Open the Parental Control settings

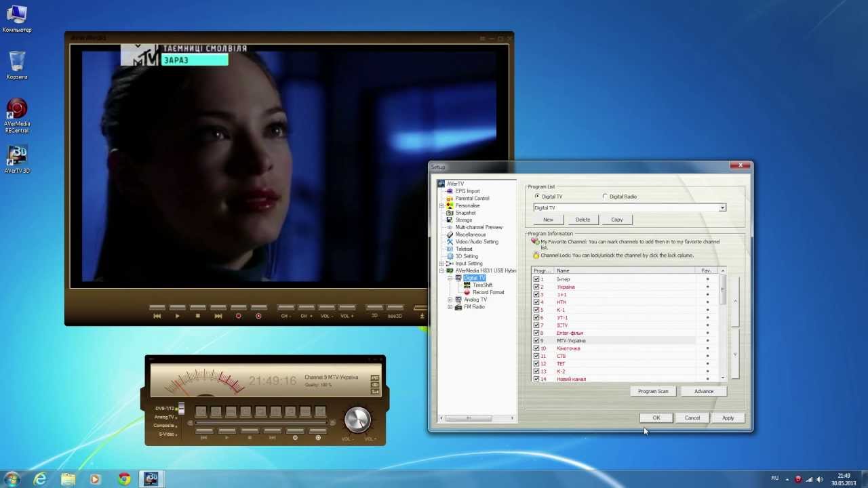[472, 199]
